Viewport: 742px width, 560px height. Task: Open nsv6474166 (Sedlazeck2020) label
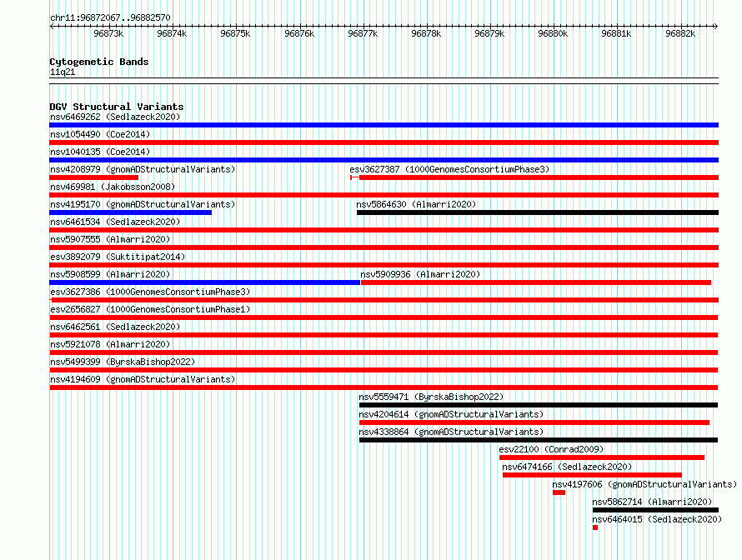(x=567, y=467)
